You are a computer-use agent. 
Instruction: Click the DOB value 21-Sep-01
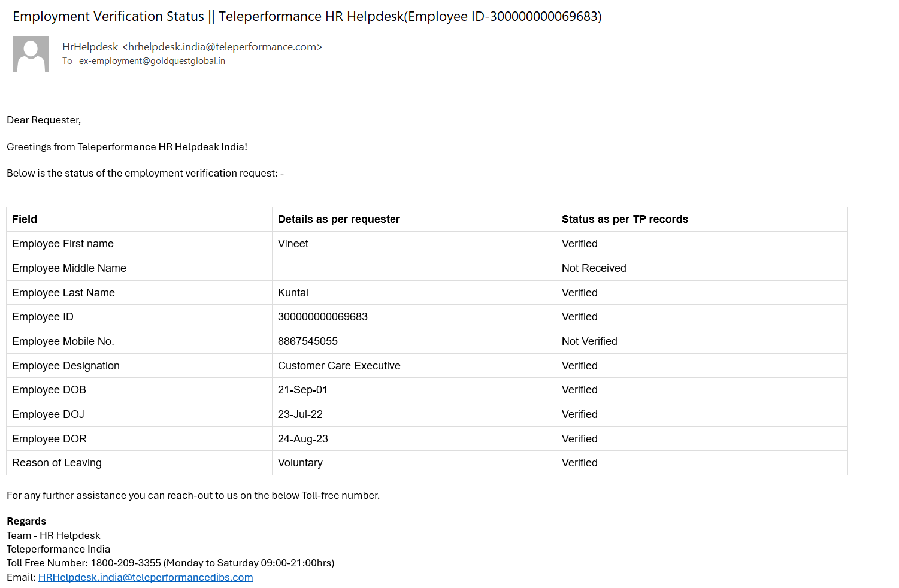pyautogui.click(x=302, y=390)
